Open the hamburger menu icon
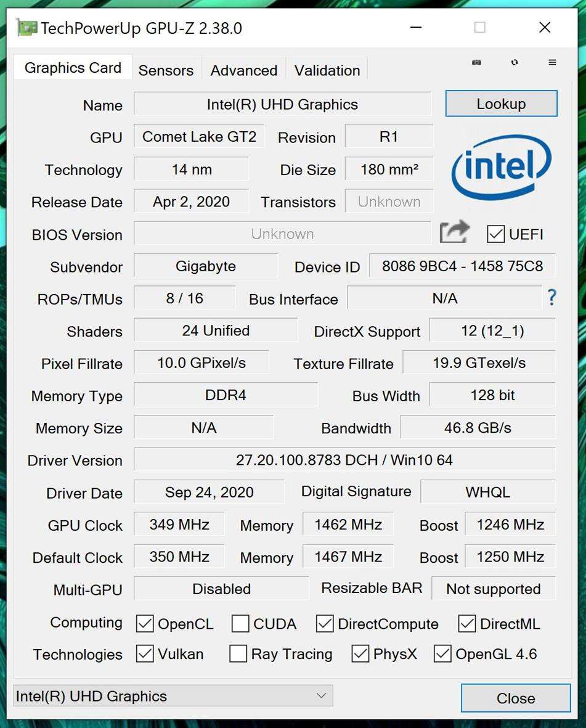This screenshot has width=586, height=728. (552, 62)
